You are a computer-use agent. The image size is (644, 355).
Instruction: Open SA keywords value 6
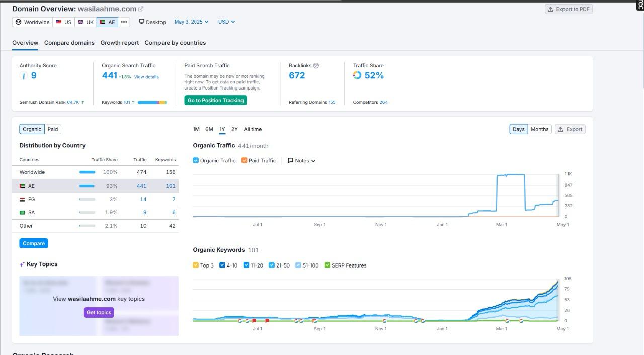(x=174, y=213)
